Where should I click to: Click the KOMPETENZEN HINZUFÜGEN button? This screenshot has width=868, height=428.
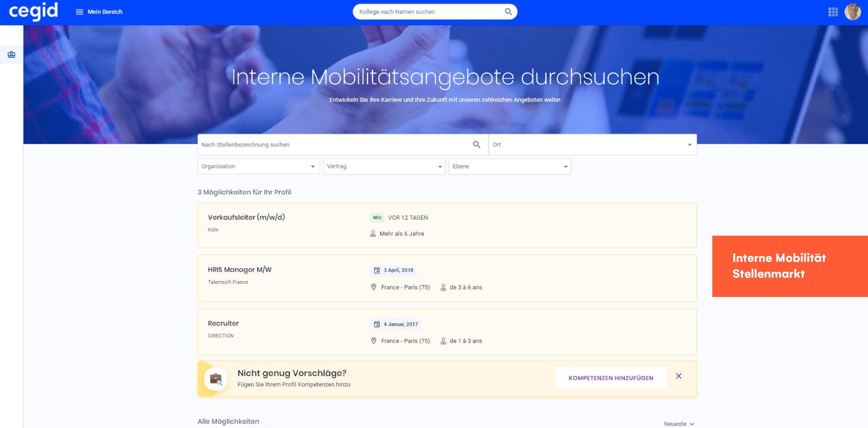(611, 378)
